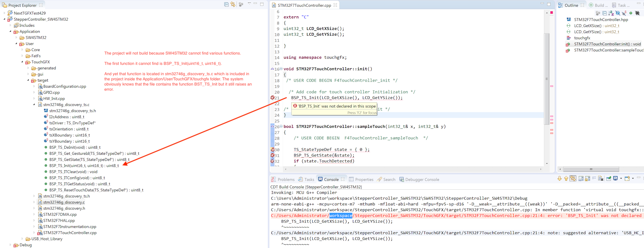
Task: Sort the Outline view alphabetically
Action: (x=611, y=13)
